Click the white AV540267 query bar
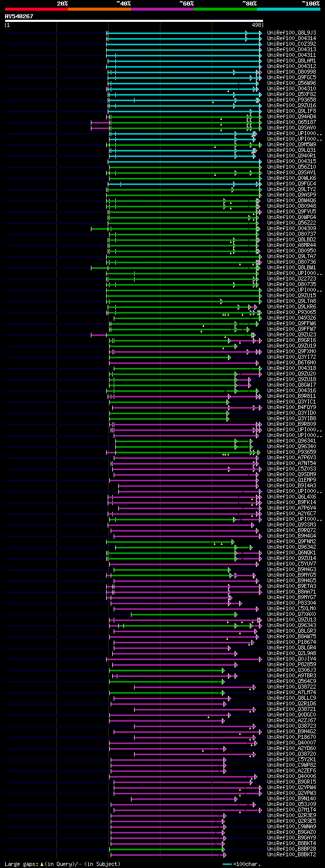 click(134, 21)
